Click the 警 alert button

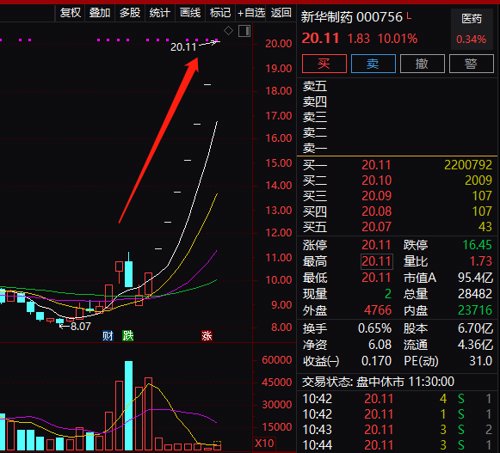tap(471, 63)
